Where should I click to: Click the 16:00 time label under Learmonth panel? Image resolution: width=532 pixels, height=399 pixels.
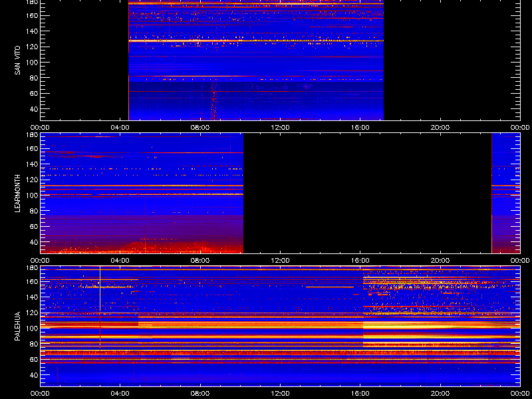tap(360, 261)
